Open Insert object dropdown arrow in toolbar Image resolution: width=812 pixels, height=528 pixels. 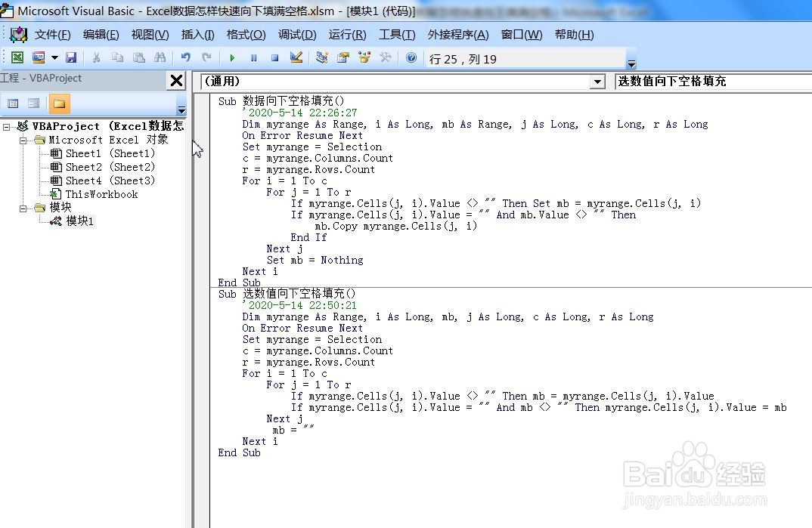[x=54, y=57]
